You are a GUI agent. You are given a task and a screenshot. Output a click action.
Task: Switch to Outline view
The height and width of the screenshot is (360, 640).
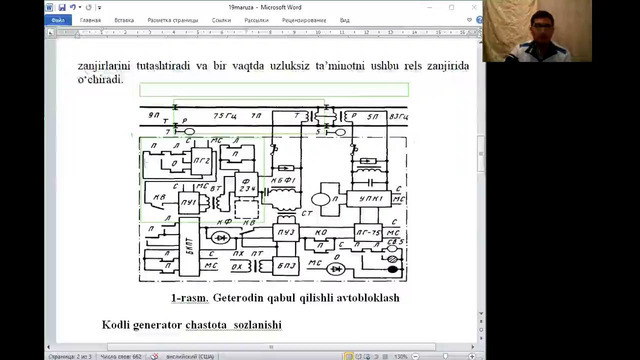point(376,356)
